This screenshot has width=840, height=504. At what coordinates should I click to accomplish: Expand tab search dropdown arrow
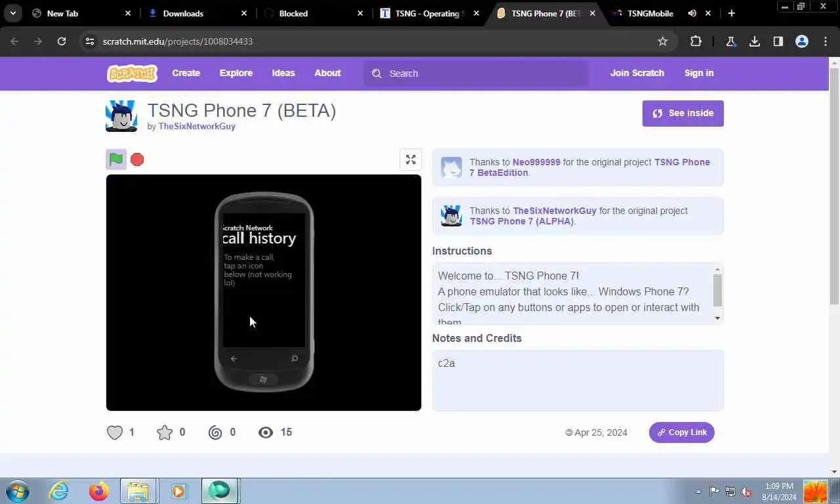coord(12,13)
